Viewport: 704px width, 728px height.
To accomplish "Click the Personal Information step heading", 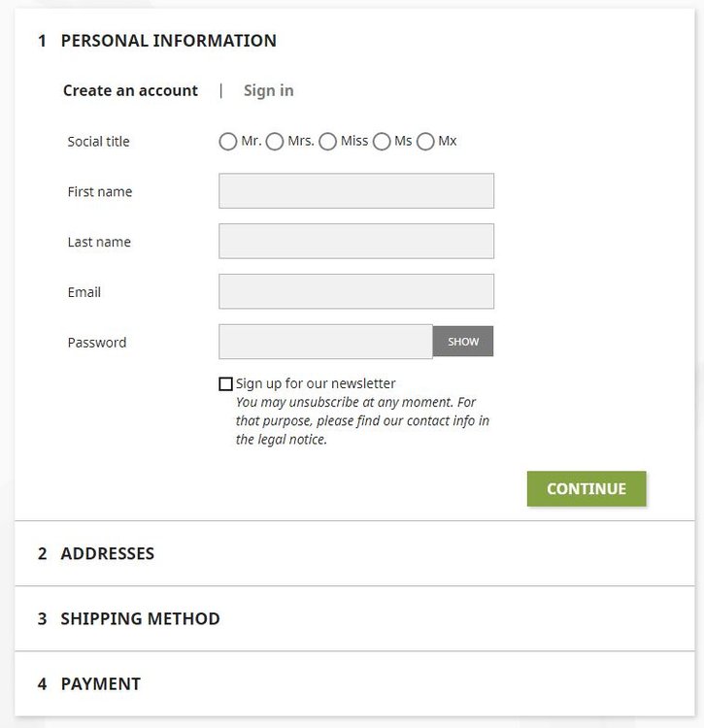I will [168, 41].
